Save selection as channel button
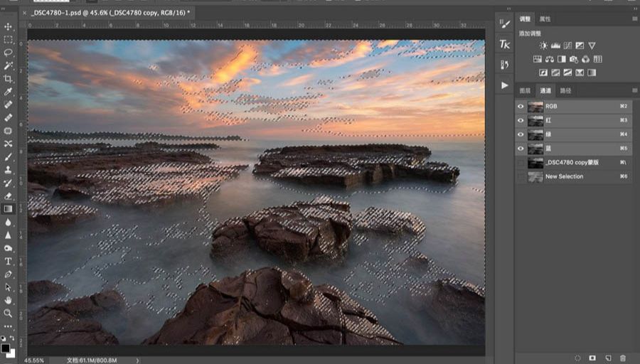This screenshot has width=640, height=364. point(592,358)
